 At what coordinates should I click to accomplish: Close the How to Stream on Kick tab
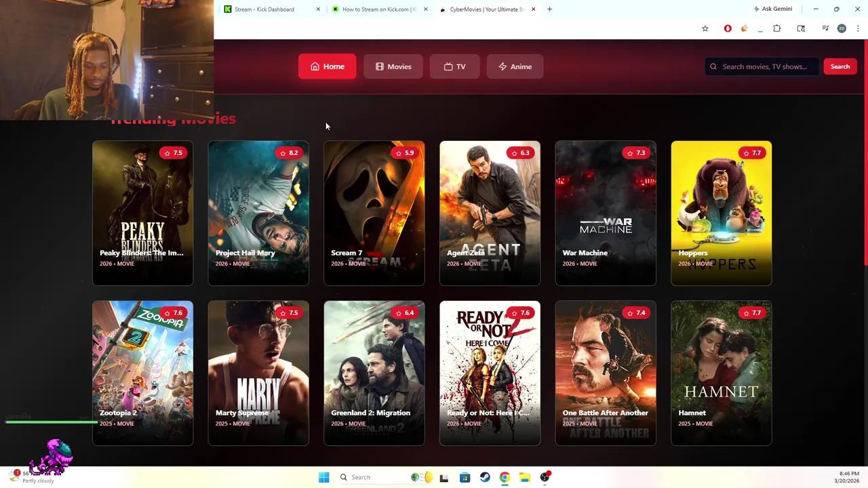(x=425, y=9)
